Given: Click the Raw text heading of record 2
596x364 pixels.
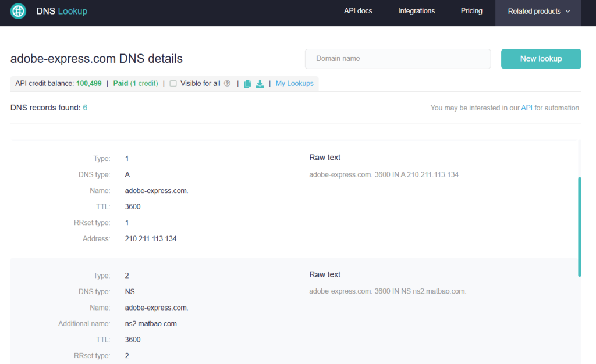Looking at the screenshot, I should (325, 274).
